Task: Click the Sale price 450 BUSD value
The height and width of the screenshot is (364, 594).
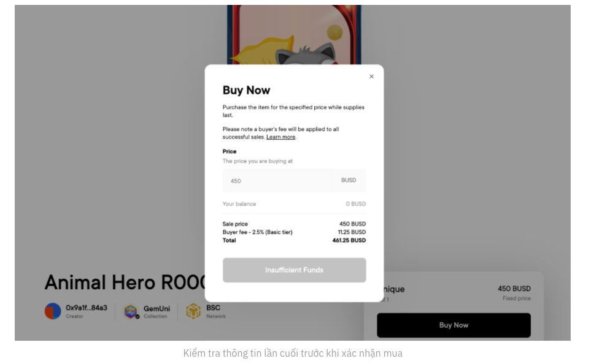Action: 352,224
